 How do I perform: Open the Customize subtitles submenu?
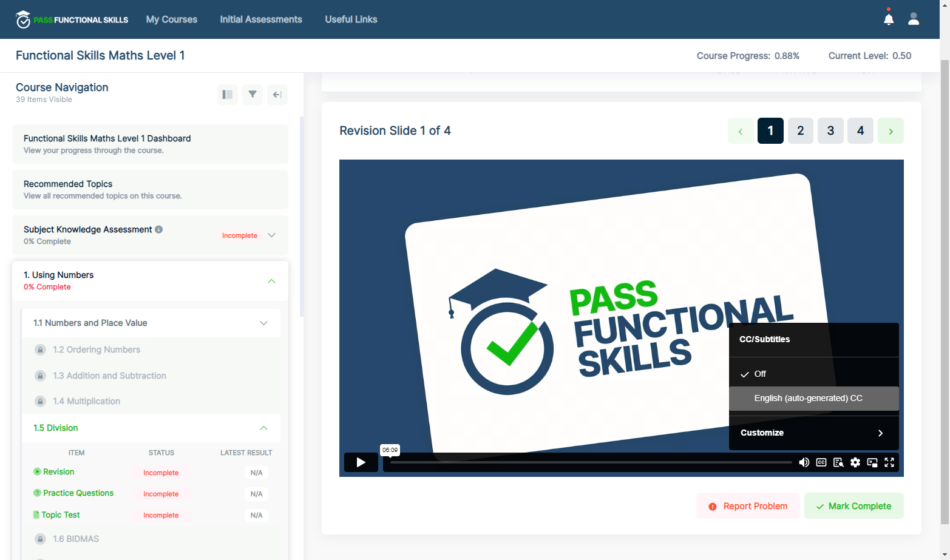(x=814, y=433)
